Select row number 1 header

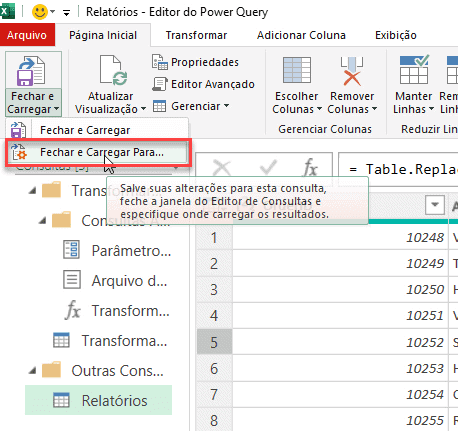[214, 237]
